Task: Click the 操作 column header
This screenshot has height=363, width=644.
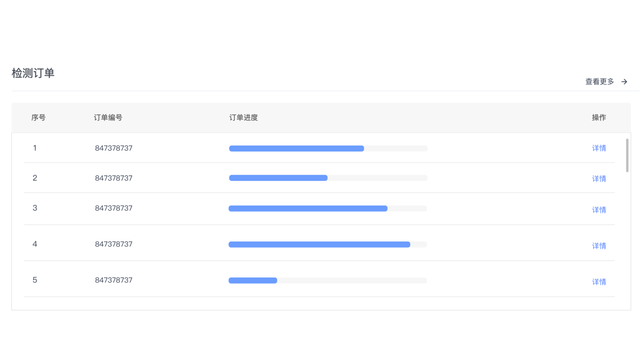Action: tap(598, 118)
